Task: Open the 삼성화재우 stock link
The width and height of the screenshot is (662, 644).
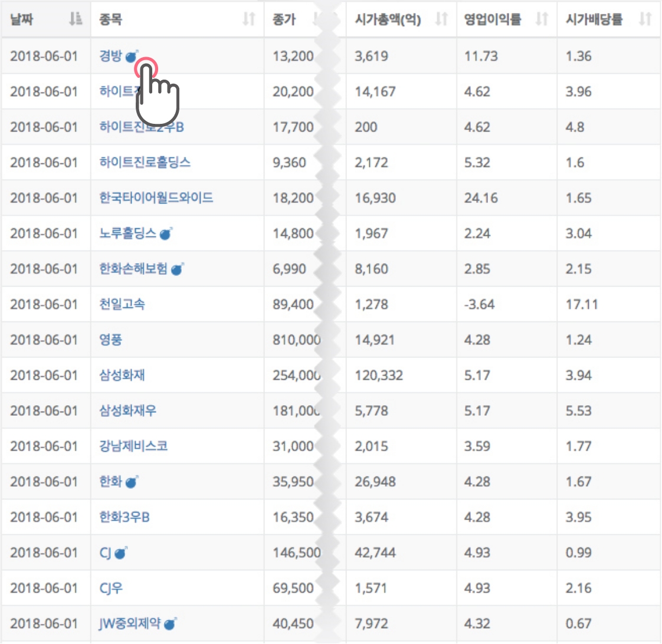Action: 127,410
